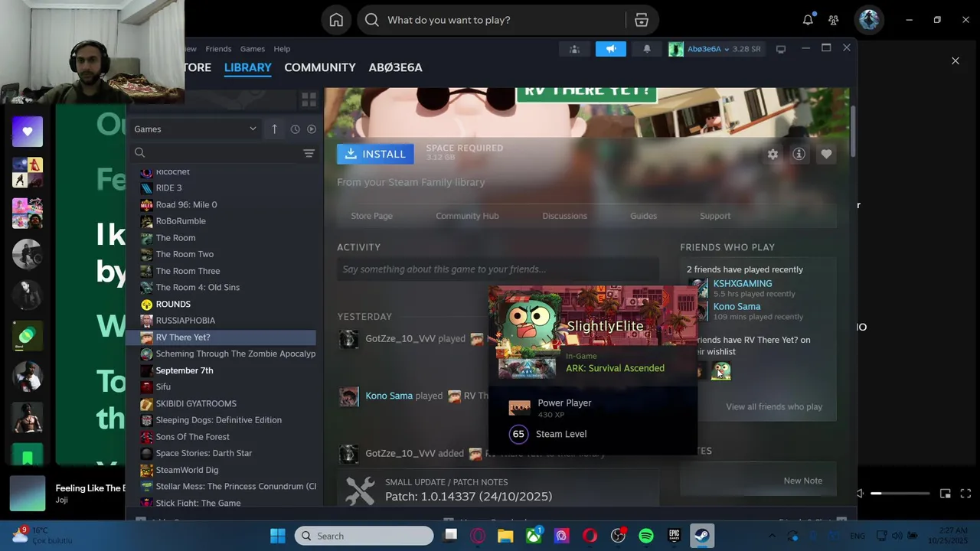The image size is (980, 551).
Task: Expand the Games collection dropdown
Action: 195,129
